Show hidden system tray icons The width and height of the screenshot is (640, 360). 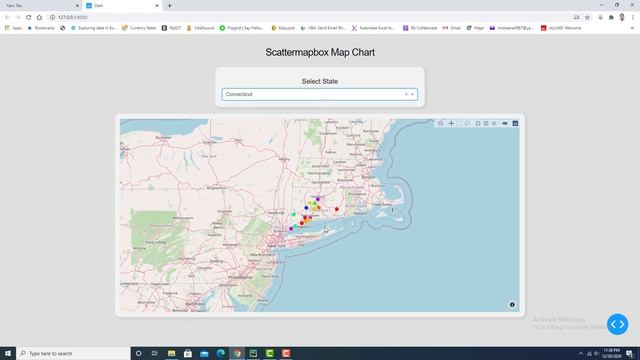580,353
